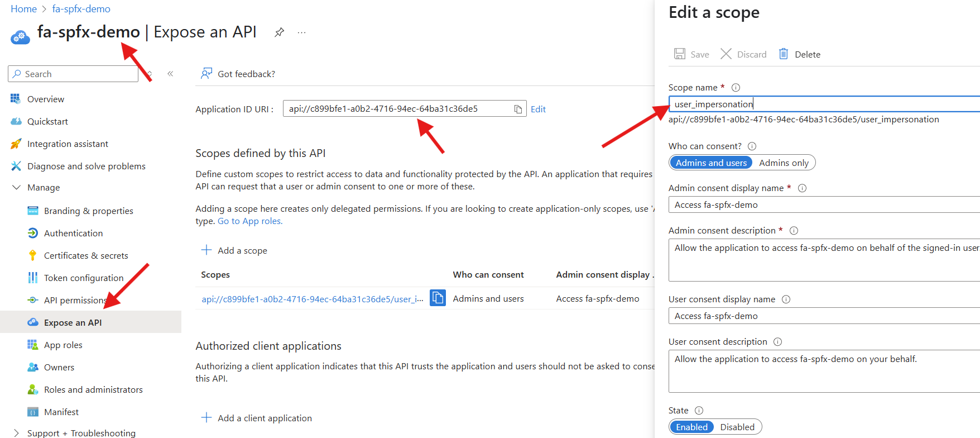Viewport: 980px width, 438px height.
Task: Click the Add a scope label
Action: point(242,250)
